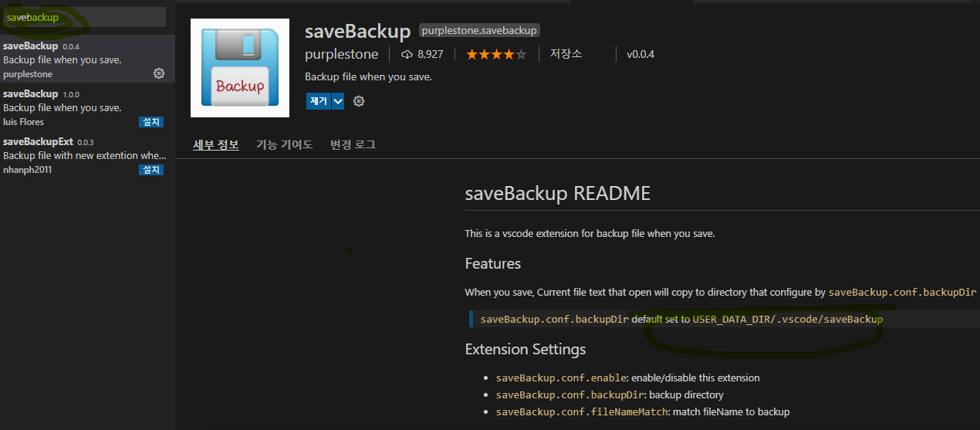Click the download count cloud icon
The width and height of the screenshot is (980, 430).
tap(407, 54)
